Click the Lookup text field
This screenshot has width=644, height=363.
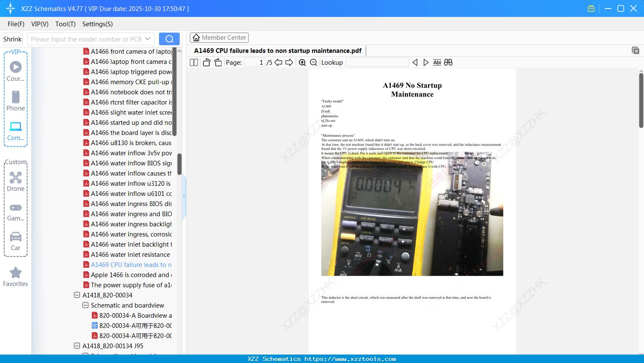pos(377,62)
